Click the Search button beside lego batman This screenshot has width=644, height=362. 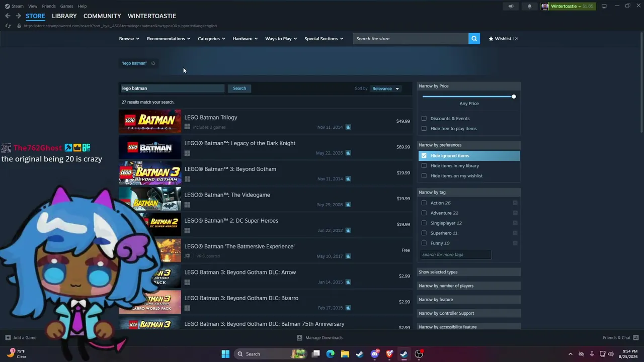tap(239, 88)
